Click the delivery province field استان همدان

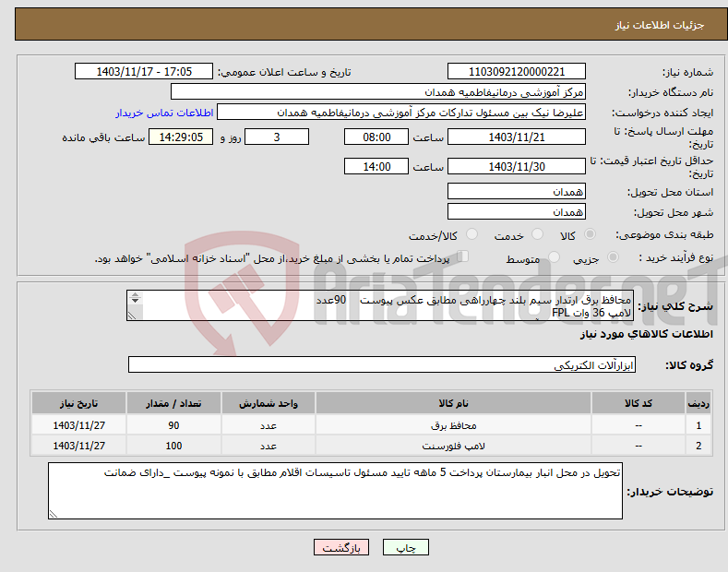517,191
